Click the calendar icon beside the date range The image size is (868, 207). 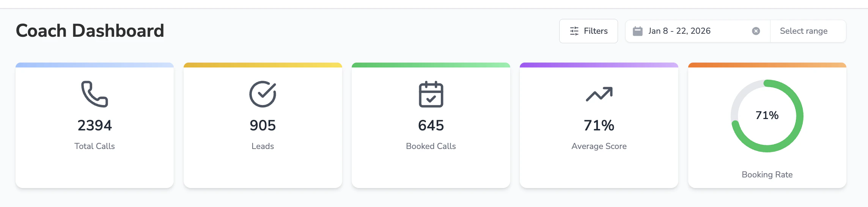(x=638, y=31)
